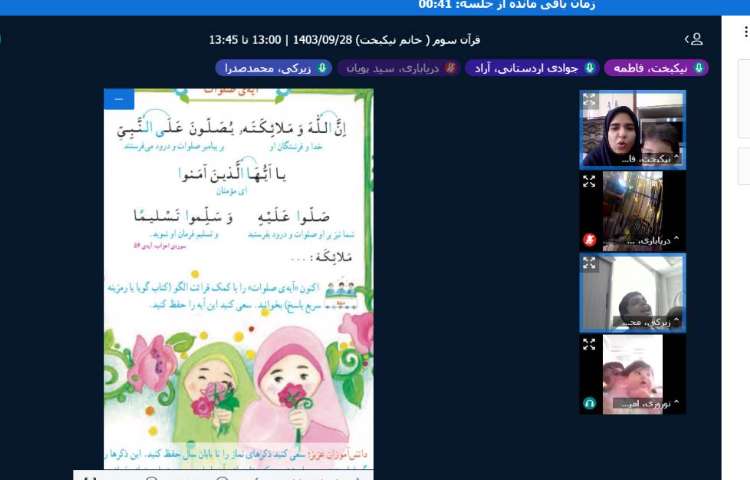This screenshot has height=480, width=750.
Task: Select the نیکبخت teacher webcam video
Action: click(x=633, y=130)
